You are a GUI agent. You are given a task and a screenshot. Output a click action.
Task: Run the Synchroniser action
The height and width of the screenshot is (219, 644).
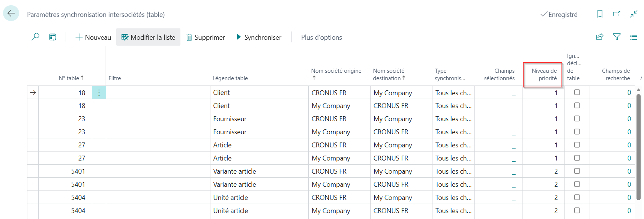pyautogui.click(x=259, y=37)
